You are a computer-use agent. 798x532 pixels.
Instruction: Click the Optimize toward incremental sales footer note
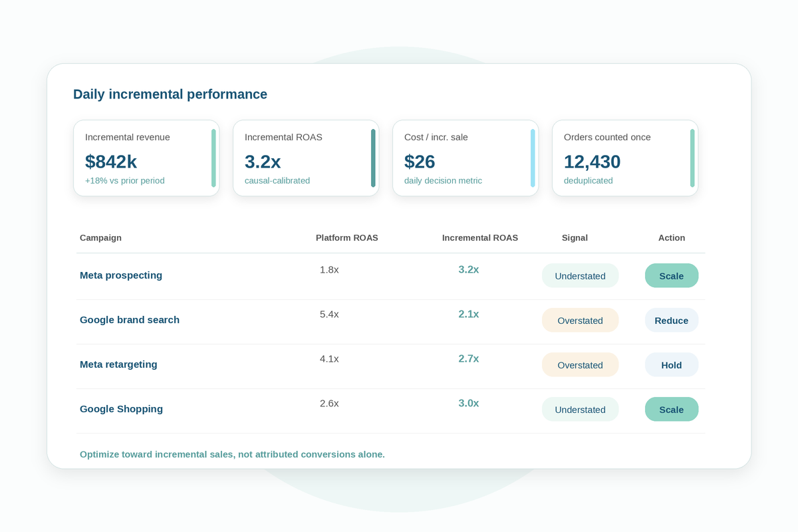pos(232,454)
